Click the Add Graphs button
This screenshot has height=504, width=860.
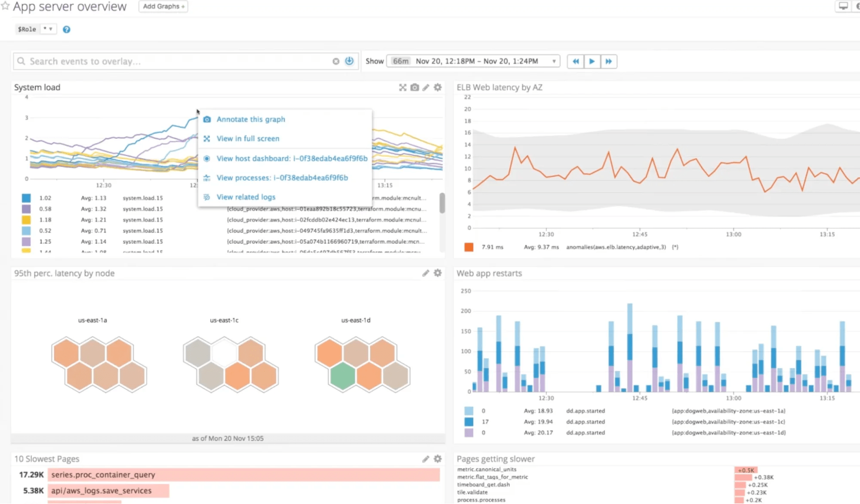[163, 6]
